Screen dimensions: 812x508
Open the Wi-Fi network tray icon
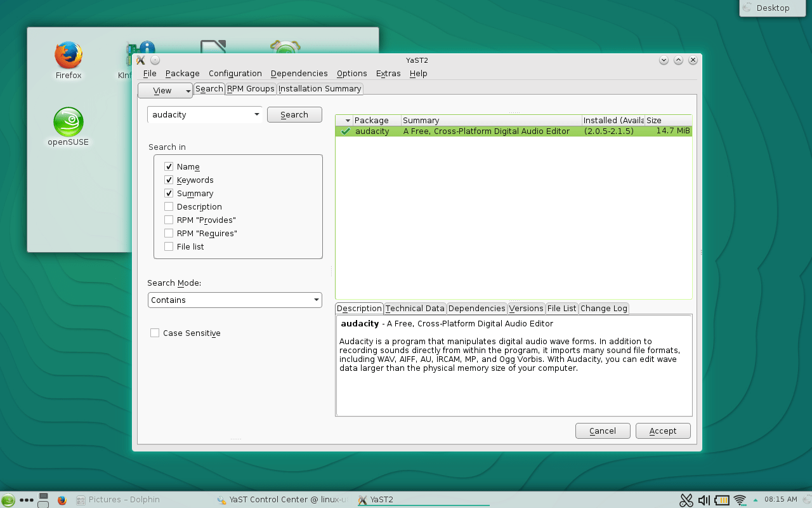(739, 500)
